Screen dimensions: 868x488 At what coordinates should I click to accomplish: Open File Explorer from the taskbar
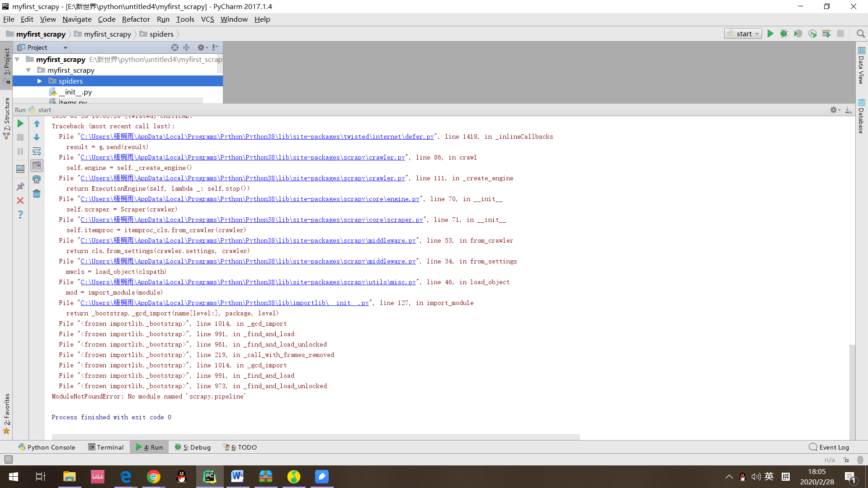click(69, 477)
